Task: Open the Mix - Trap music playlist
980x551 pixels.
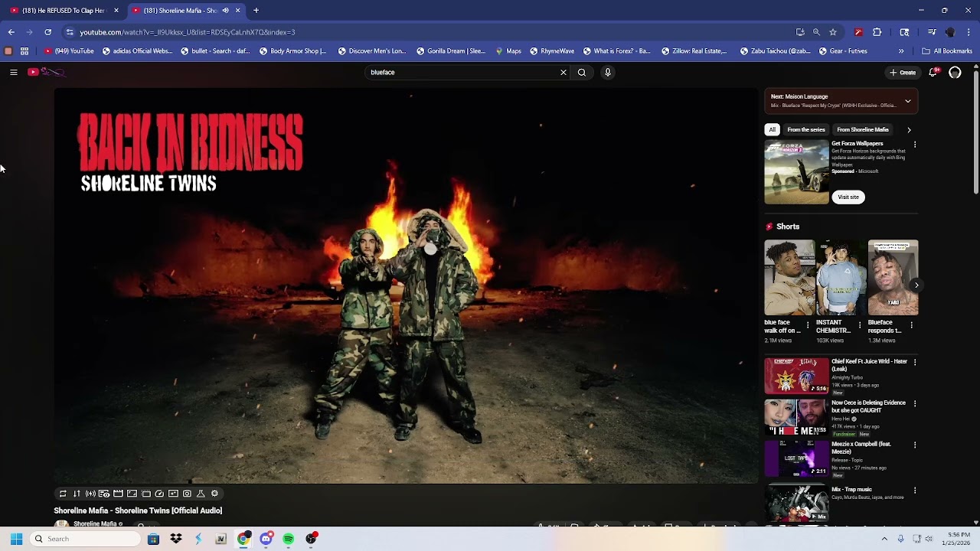Action: pyautogui.click(x=796, y=504)
